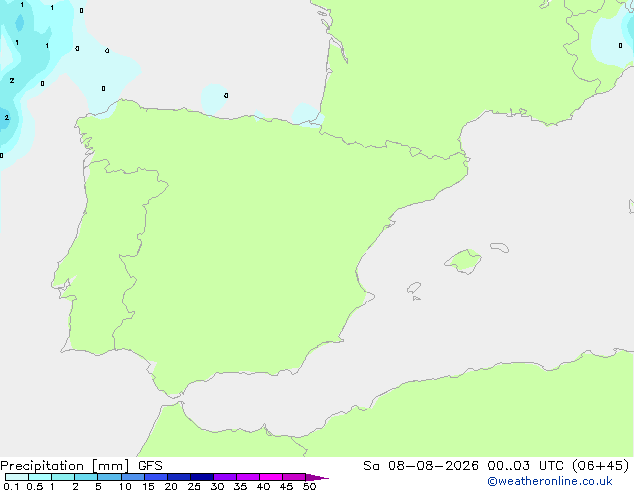Click Mallorca island on the map
The width and height of the screenshot is (634, 490).
pyautogui.click(x=464, y=261)
